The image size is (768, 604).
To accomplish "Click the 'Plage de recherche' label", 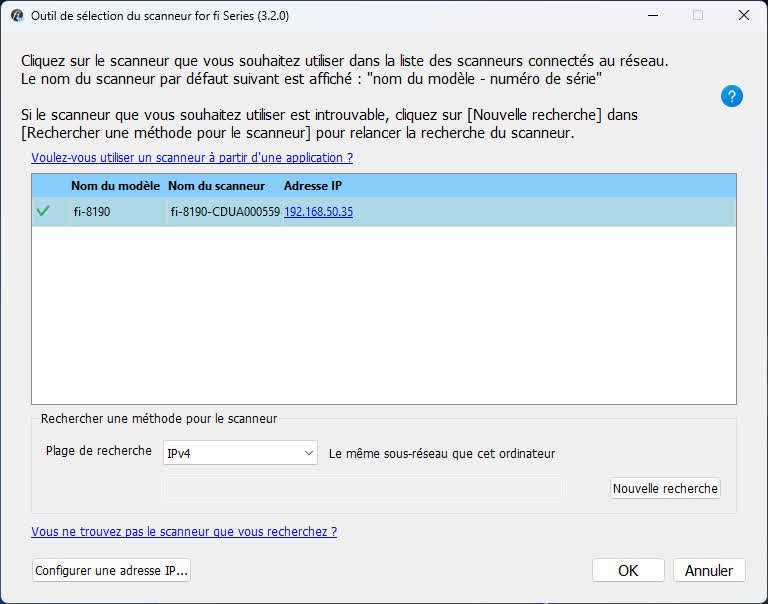I will click(98, 451).
